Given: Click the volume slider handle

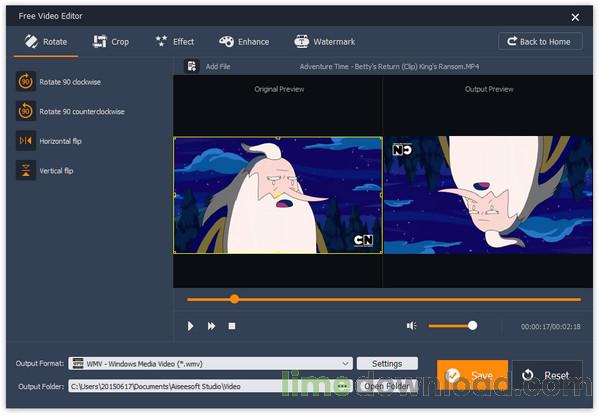Looking at the screenshot, I should [473, 326].
